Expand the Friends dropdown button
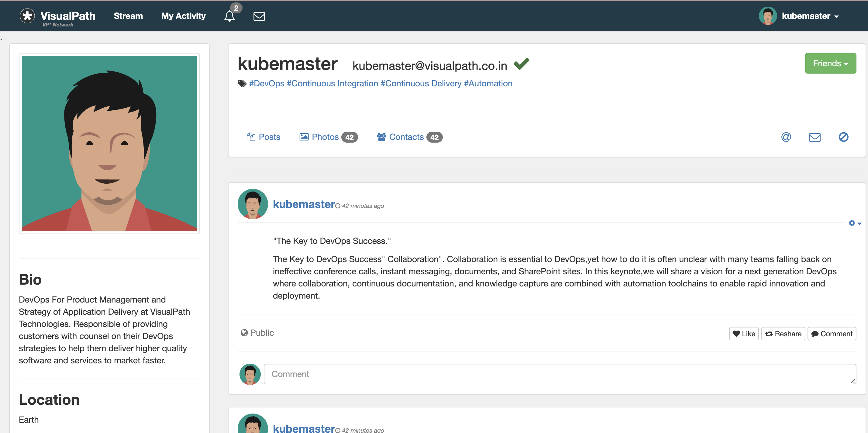Image resolution: width=868 pixels, height=433 pixels. pyautogui.click(x=830, y=63)
